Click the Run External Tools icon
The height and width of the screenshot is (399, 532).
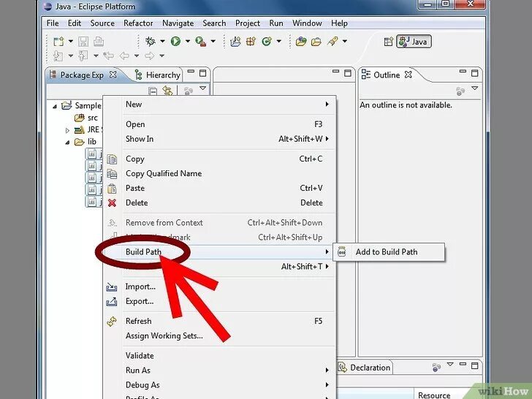click(200, 42)
